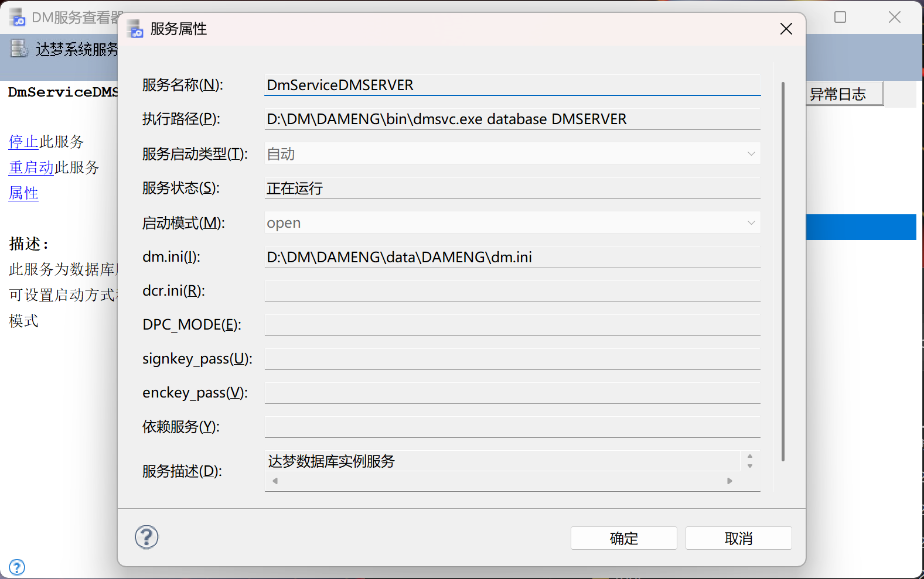
Task: Click the 服务属性 dialog title text
Action: coord(179,29)
